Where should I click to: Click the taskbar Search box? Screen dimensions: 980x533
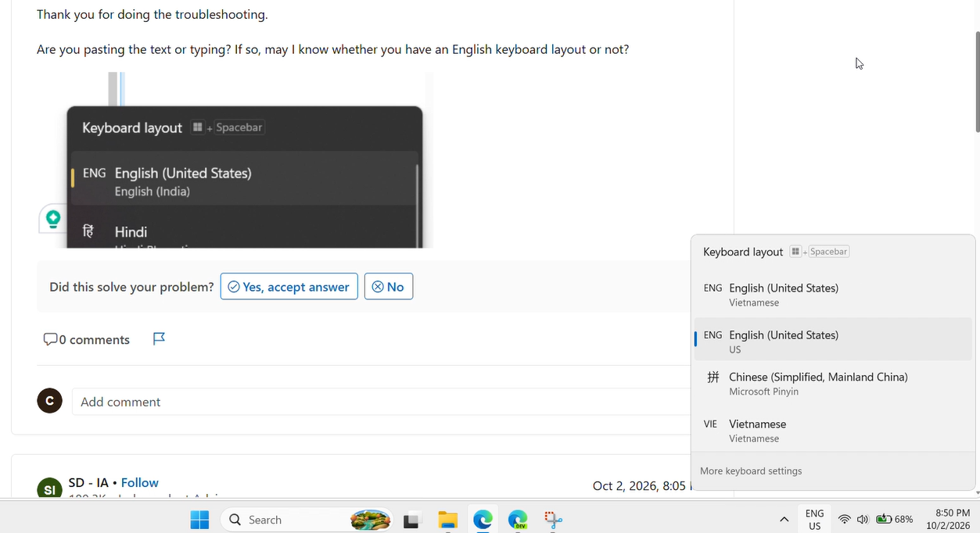[307, 520]
